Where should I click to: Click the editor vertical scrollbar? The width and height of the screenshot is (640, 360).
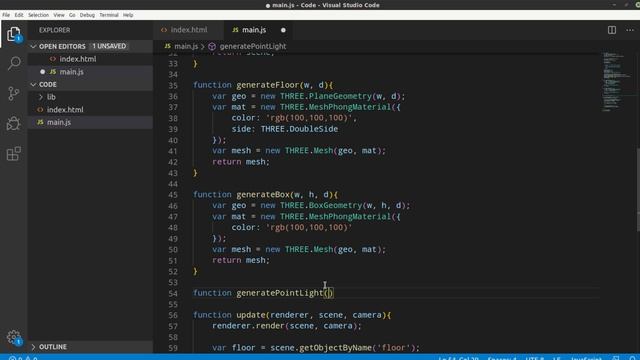[637, 190]
